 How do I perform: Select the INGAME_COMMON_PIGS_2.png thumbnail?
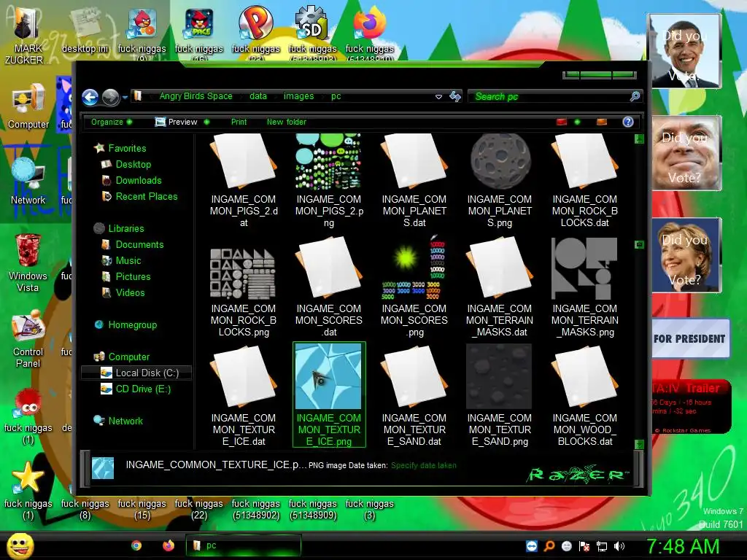(329, 181)
